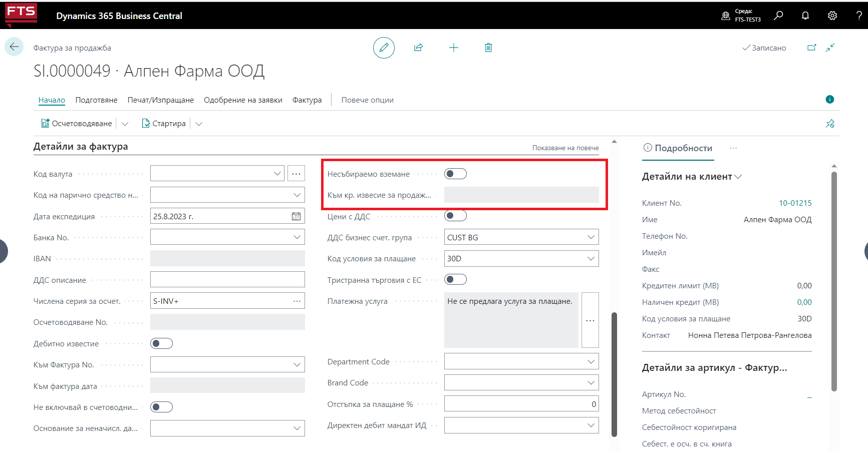The image size is (868, 452).
Task: Open factbox more options ellipsis
Action: 733,148
